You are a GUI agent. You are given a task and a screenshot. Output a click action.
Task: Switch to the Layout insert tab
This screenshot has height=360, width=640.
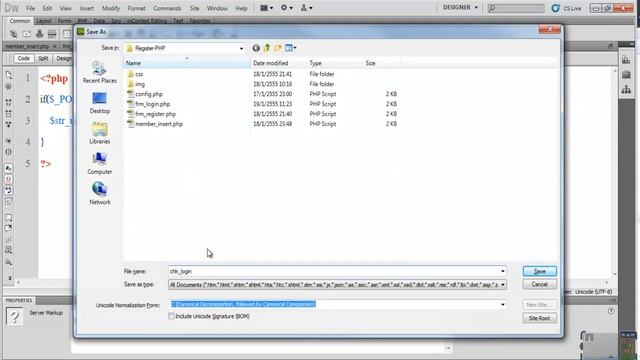coord(44,21)
